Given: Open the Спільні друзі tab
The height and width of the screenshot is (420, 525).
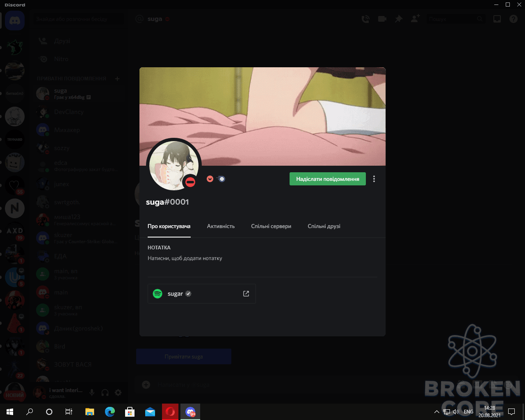Looking at the screenshot, I should click(324, 226).
